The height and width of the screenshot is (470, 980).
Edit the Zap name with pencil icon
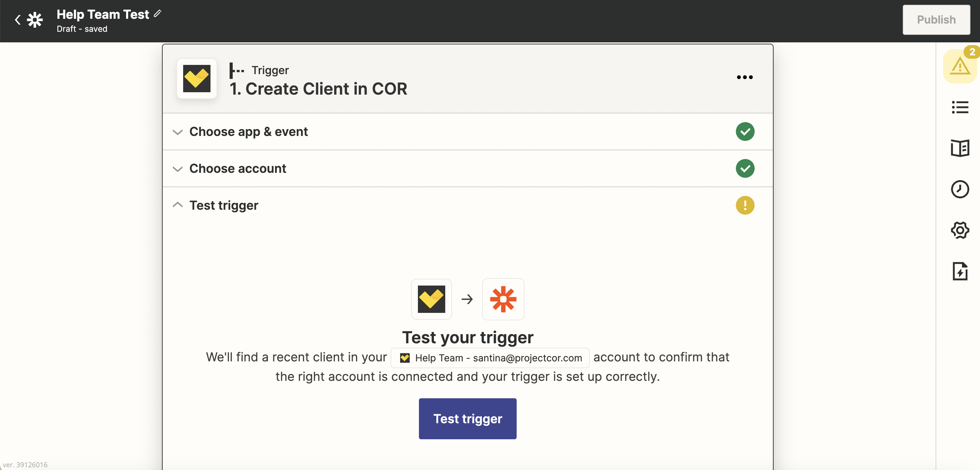pyautogui.click(x=158, y=14)
